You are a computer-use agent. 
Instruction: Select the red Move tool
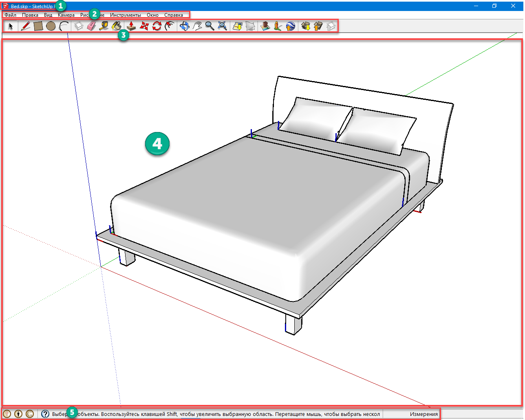click(x=144, y=26)
